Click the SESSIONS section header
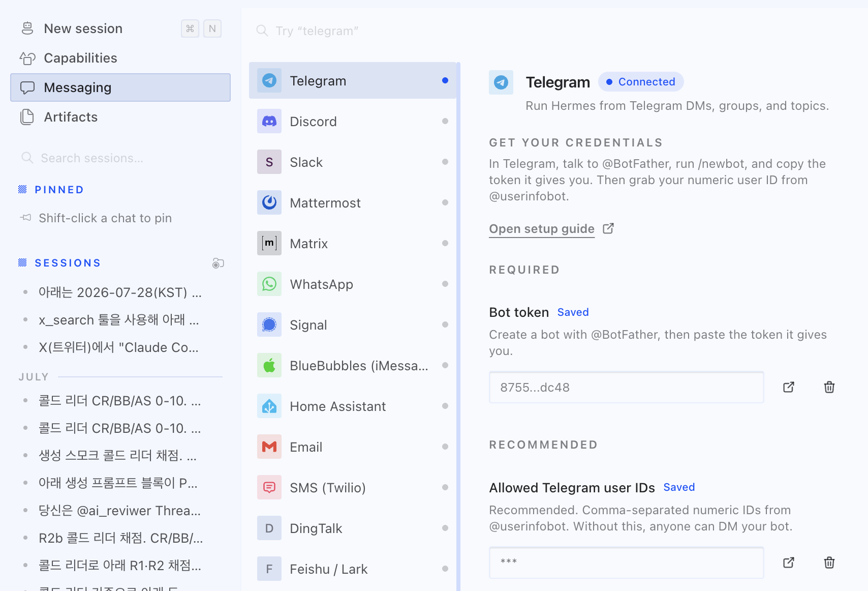Image resolution: width=868 pixels, height=591 pixels. 68,263
